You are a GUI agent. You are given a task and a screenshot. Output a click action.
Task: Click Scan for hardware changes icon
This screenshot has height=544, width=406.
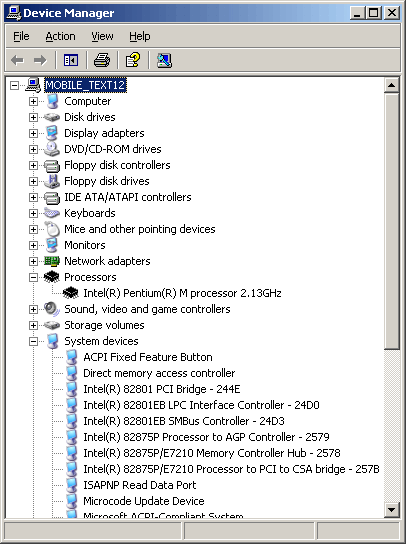[164, 60]
